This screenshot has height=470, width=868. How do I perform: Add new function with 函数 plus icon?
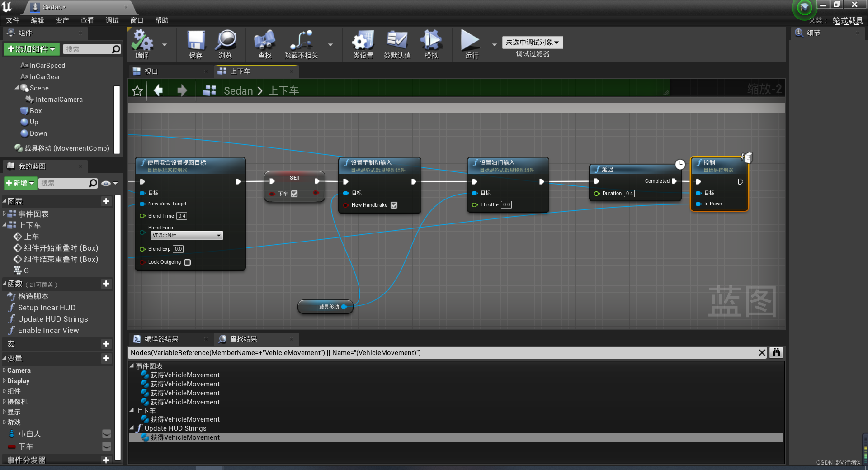(x=106, y=284)
